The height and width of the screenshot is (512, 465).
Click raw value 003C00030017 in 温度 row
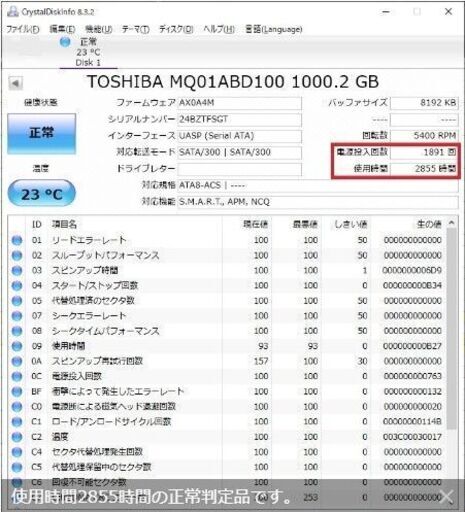click(x=412, y=437)
